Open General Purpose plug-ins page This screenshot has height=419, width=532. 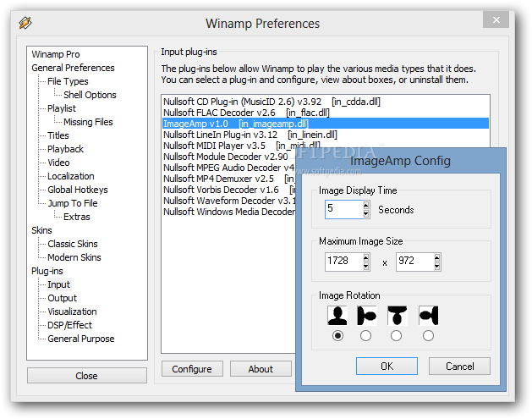[81, 339]
